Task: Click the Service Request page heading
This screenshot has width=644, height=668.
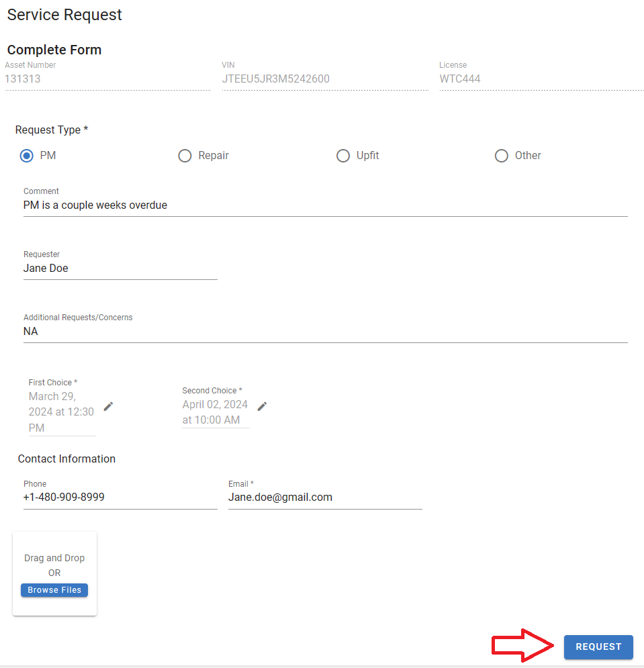Action: (64, 15)
